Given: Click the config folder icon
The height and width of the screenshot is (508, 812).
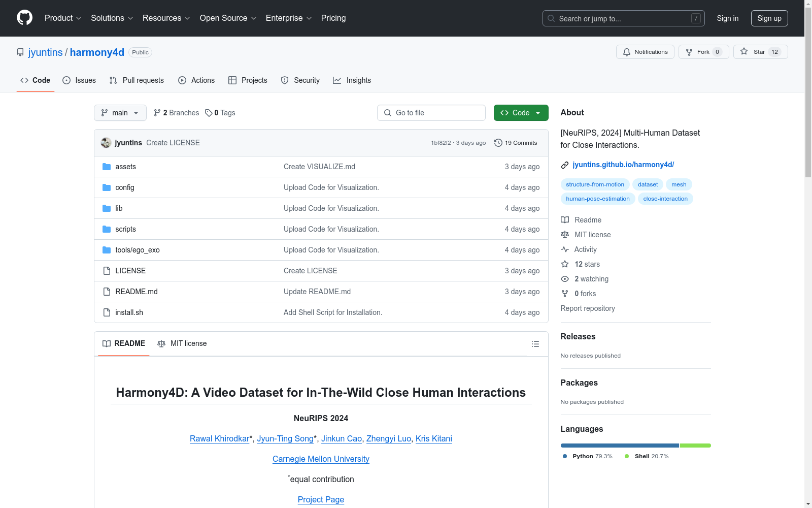Looking at the screenshot, I should point(107,187).
